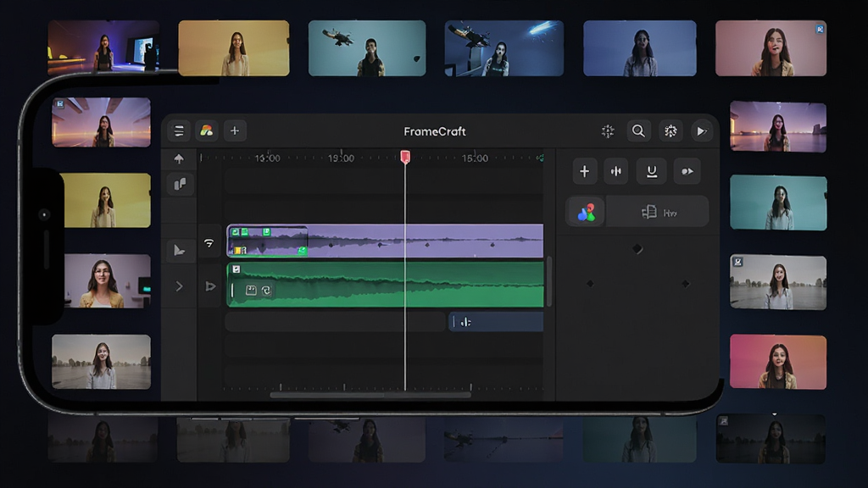
Task: Select the purple sunset water thumbnail on right
Action: (778, 127)
